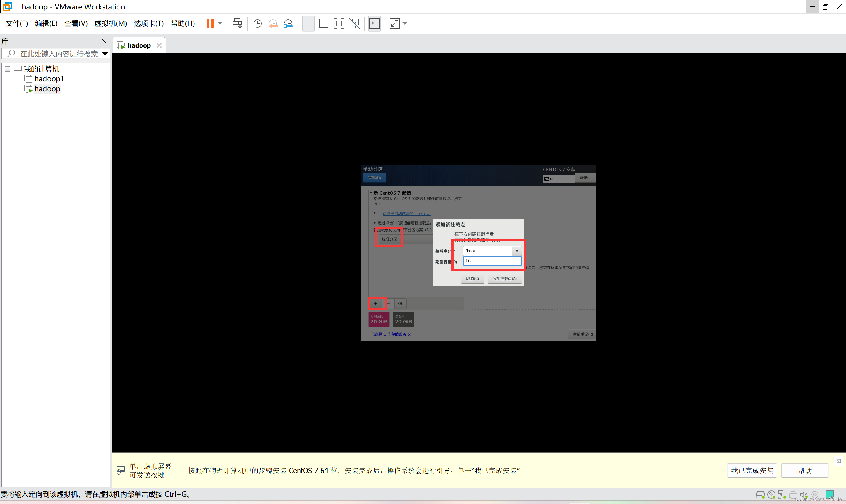Viewport: 846px width, 504px height.
Task: Toggle the thumbnail bar view icon
Action: (x=323, y=23)
